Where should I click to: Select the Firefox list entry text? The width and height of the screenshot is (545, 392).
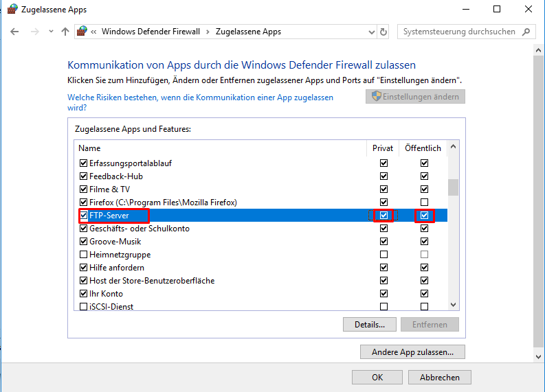pos(163,202)
